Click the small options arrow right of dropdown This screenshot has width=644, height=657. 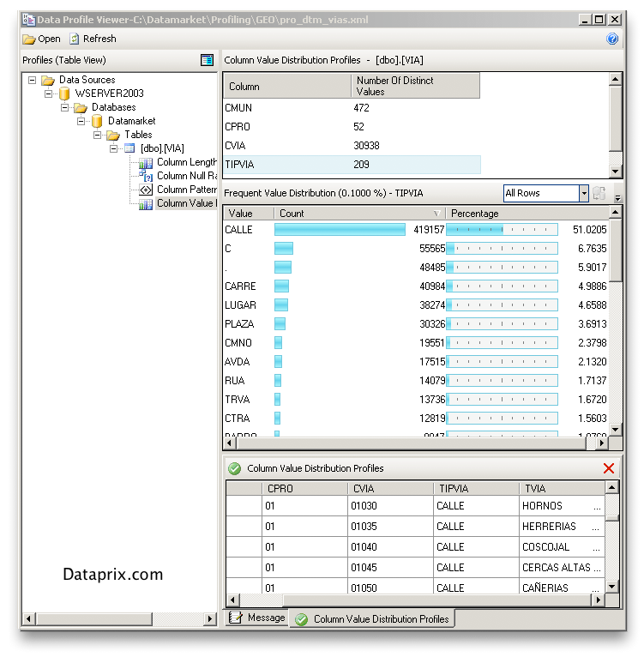click(x=617, y=197)
